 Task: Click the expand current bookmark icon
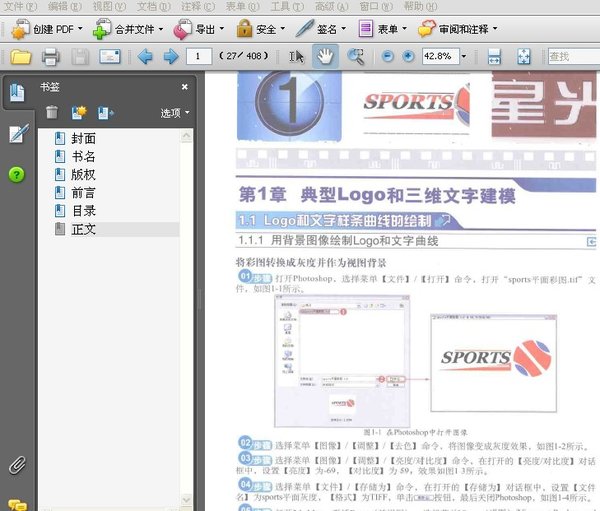[x=106, y=113]
